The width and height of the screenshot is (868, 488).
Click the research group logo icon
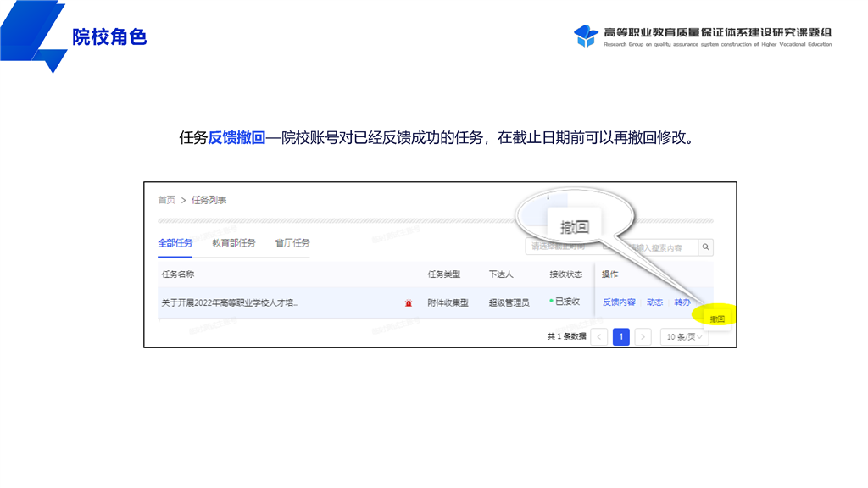pos(586,36)
